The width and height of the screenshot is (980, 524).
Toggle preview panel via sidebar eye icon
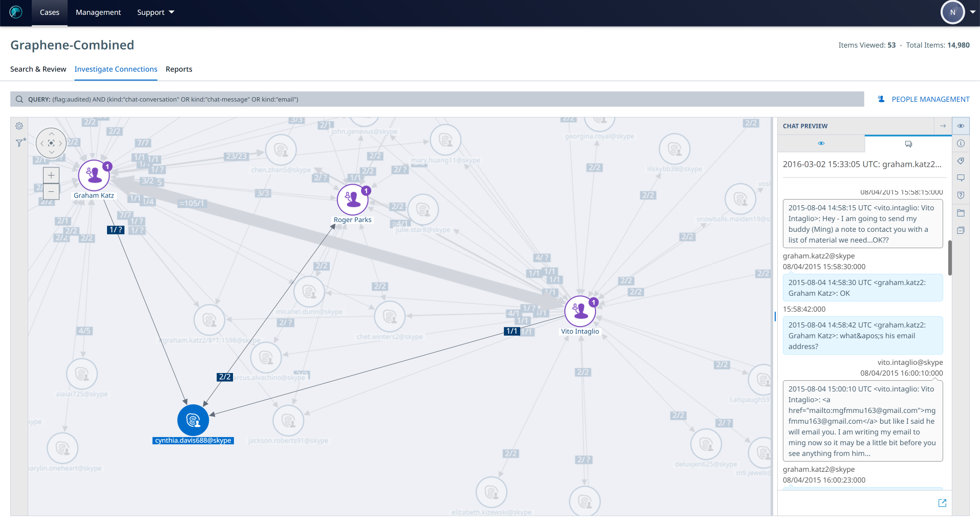click(x=961, y=126)
